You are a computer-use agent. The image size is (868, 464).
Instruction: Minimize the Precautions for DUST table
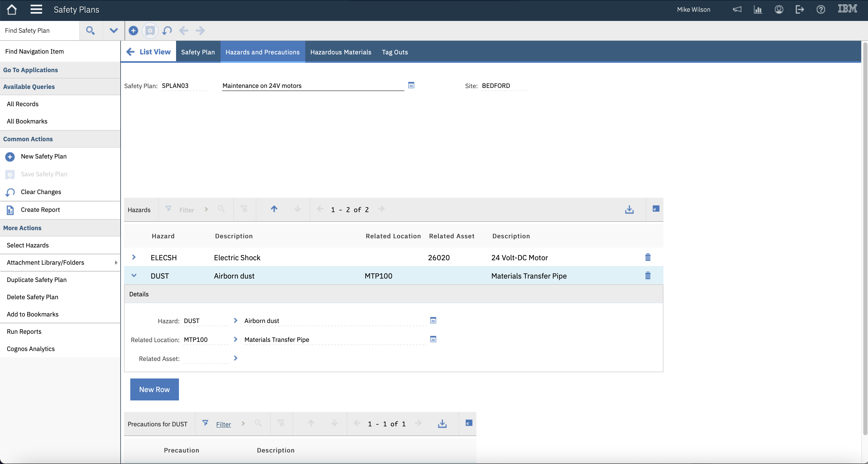(x=468, y=423)
